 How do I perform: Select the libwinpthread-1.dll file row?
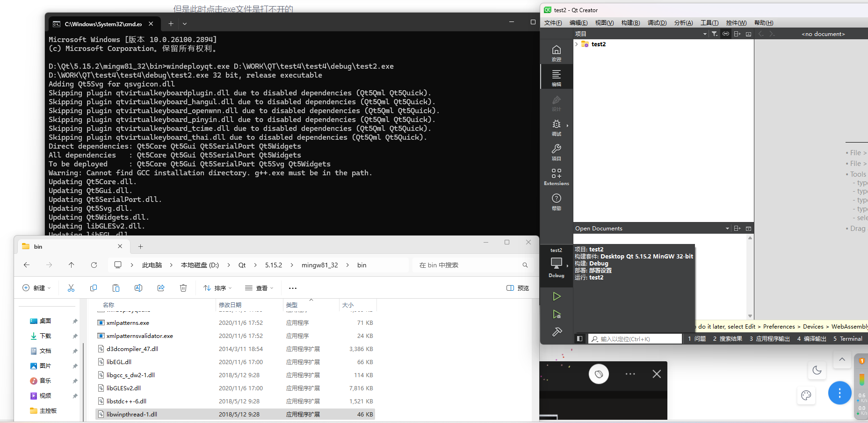tap(235, 414)
